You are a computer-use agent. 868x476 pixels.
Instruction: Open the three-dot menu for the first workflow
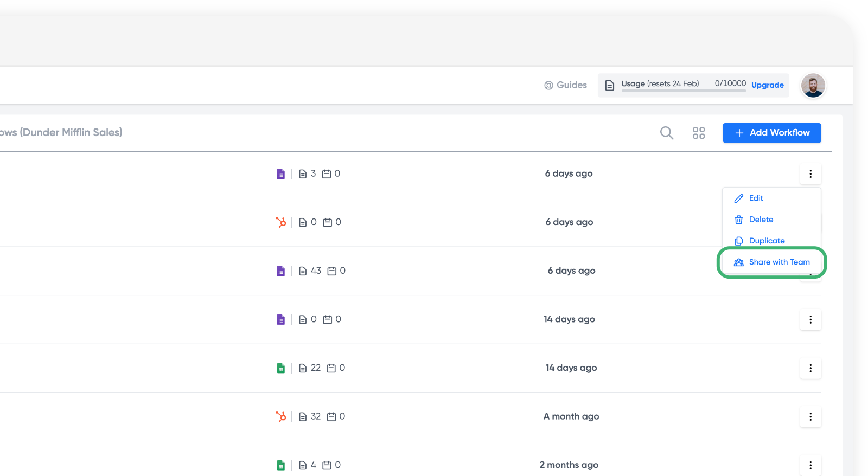pos(810,174)
